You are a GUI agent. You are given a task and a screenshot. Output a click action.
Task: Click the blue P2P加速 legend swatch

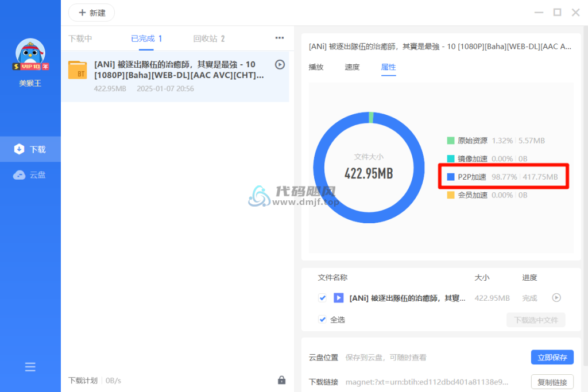(x=451, y=177)
